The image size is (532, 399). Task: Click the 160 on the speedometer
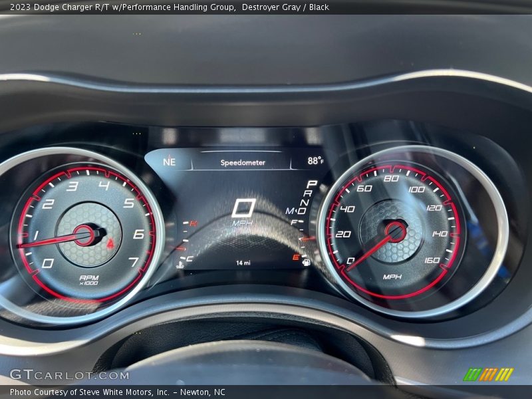pos(432,260)
